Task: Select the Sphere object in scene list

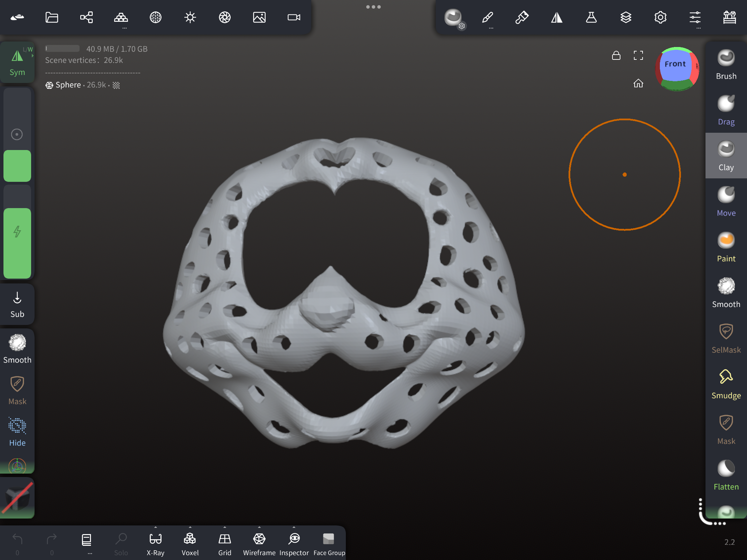Action: click(82, 85)
